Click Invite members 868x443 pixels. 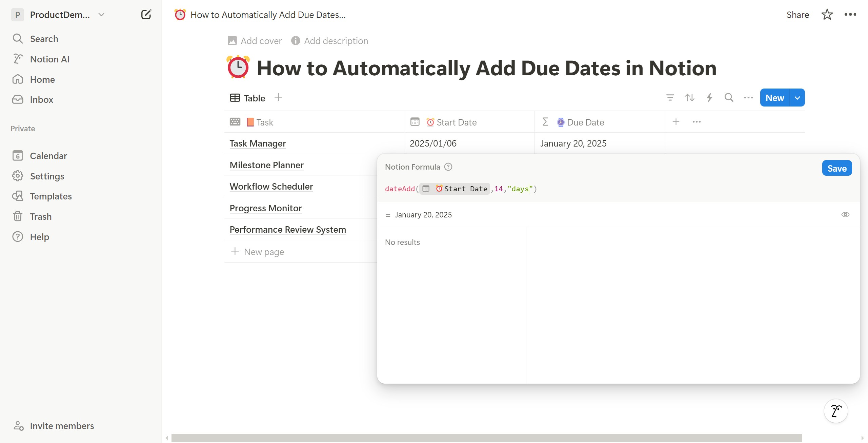[62, 426]
